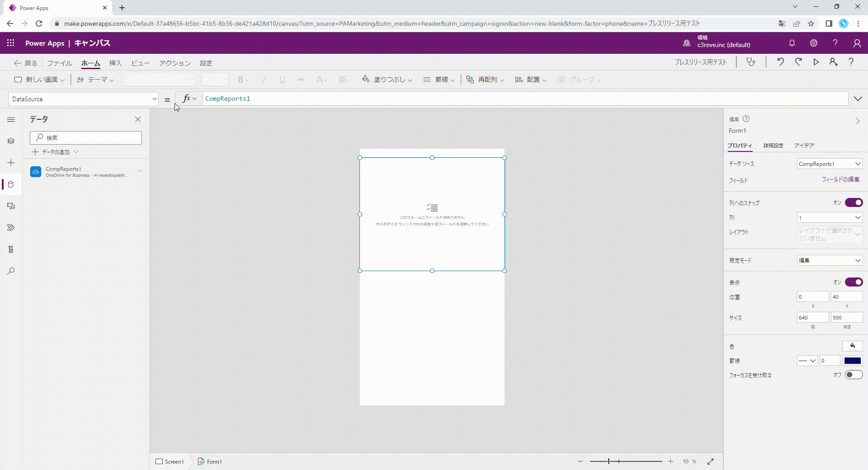Click the dark blue border color swatch
Viewport: 868px width, 470px height.
852,361
